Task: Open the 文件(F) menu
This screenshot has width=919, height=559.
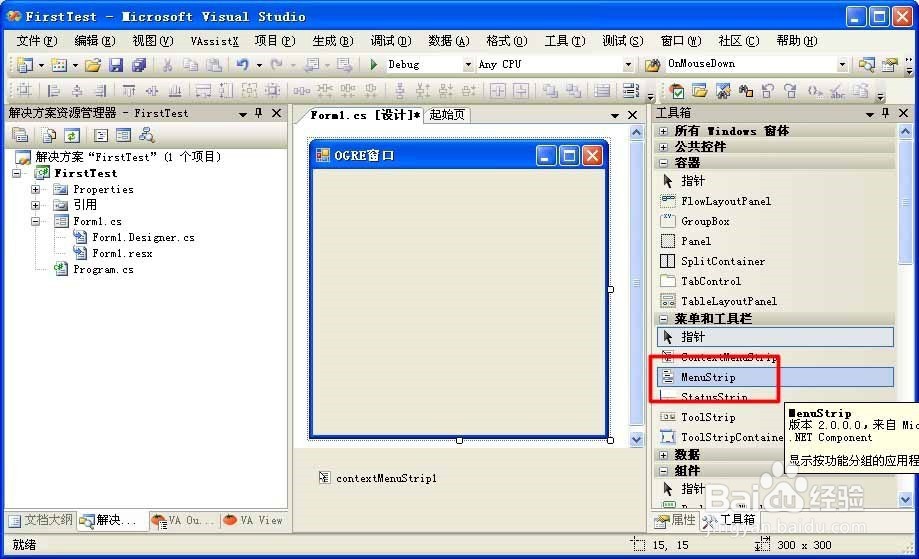Action: pos(37,40)
